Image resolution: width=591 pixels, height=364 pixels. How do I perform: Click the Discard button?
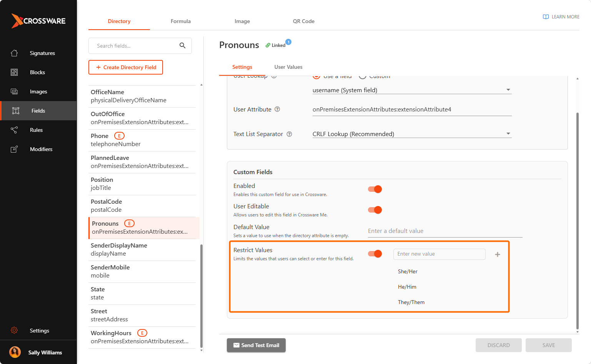click(x=499, y=345)
